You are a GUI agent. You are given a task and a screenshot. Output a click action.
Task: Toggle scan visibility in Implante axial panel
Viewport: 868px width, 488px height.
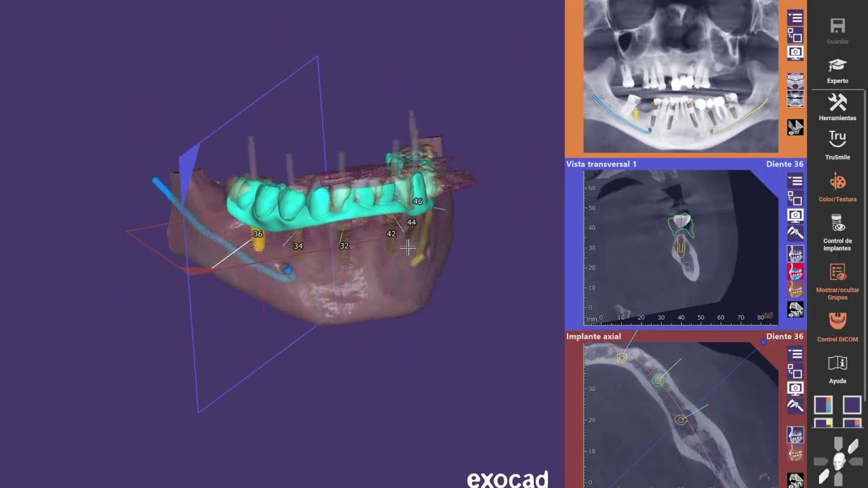tap(795, 480)
